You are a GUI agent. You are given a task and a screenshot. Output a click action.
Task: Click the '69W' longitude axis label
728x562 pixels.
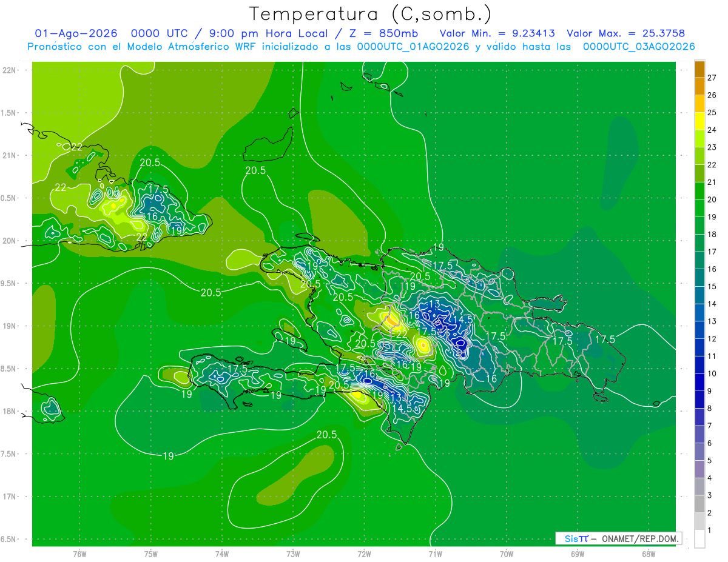[x=578, y=554]
